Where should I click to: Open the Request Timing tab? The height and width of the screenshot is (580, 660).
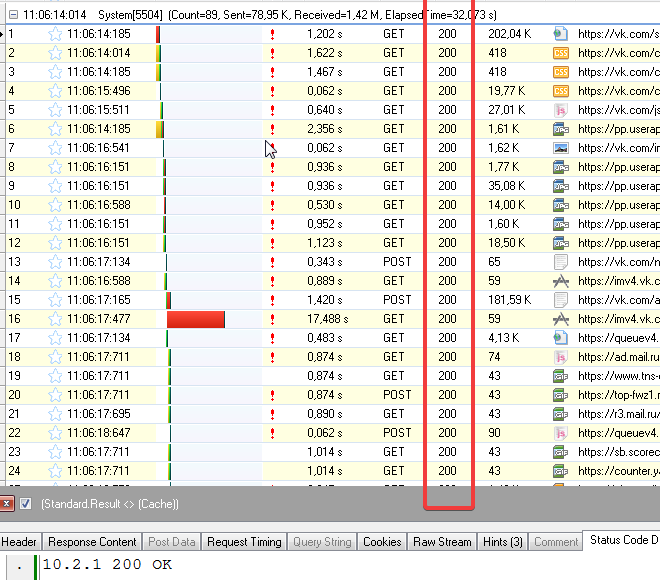(244, 542)
